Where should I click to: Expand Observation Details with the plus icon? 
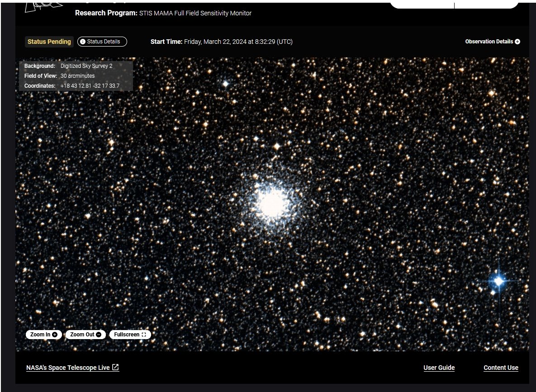[x=517, y=42]
